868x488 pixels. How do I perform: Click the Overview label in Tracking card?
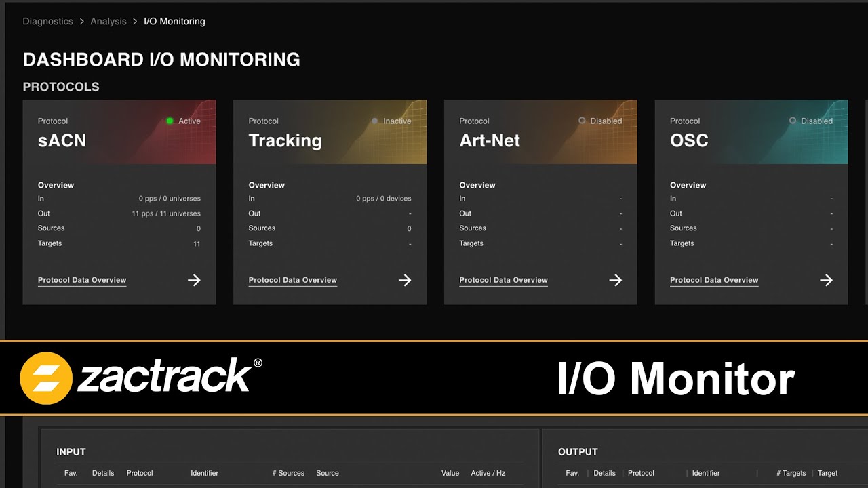[x=267, y=185]
